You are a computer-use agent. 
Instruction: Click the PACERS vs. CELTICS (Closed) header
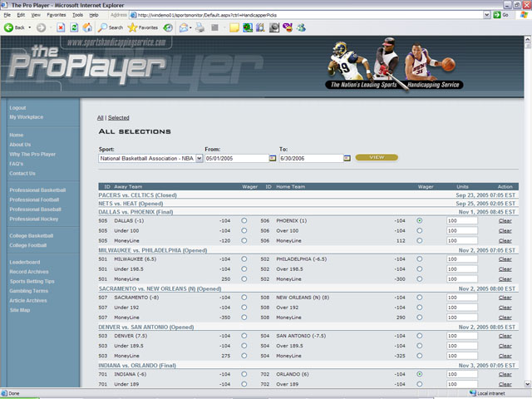pyautogui.click(x=137, y=195)
